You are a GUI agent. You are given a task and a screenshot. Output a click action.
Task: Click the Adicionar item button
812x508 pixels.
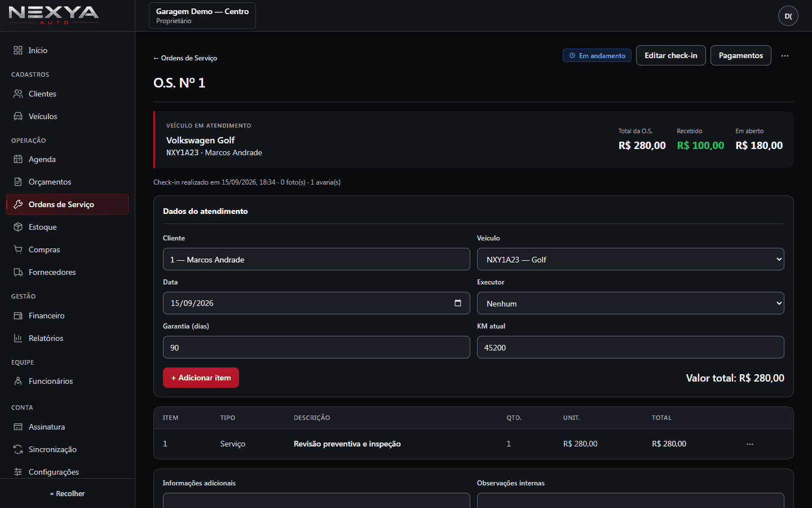pyautogui.click(x=201, y=378)
